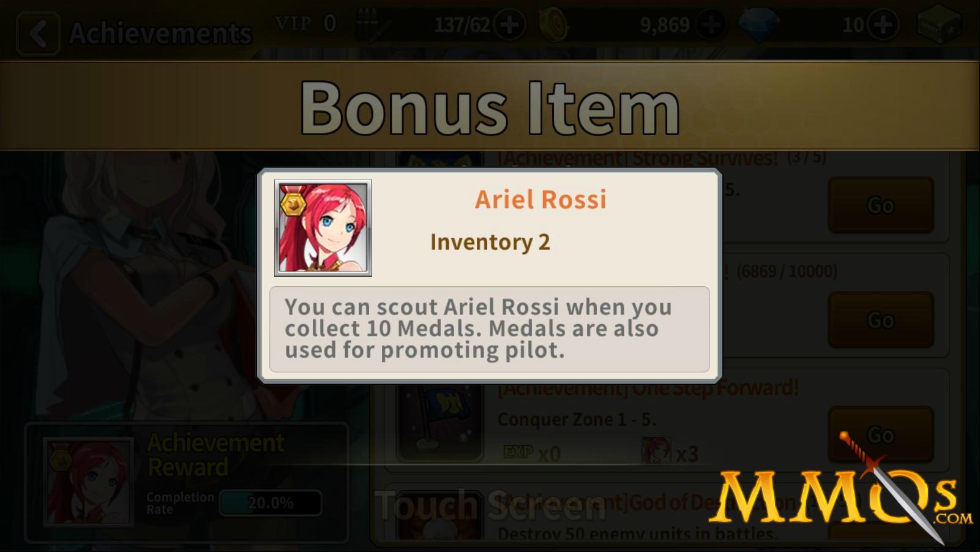
Task: Open the blue diamond gem icon
Action: pos(759,25)
